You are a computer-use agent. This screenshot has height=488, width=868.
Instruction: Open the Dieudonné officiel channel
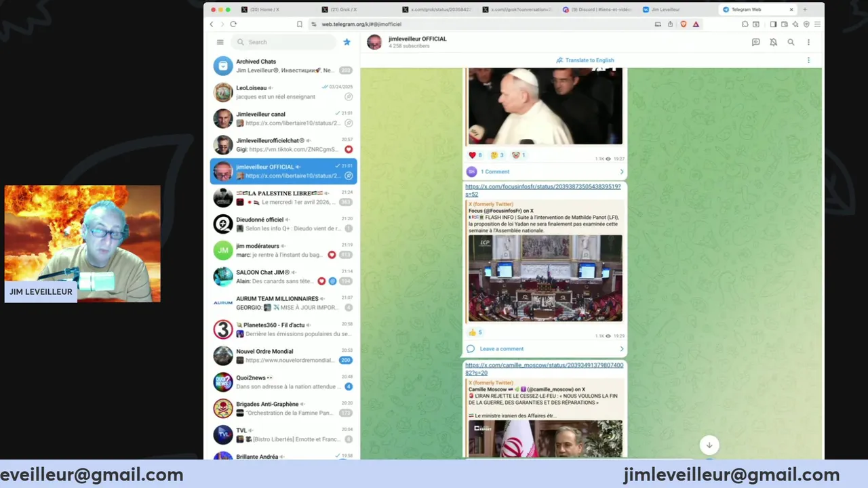283,224
